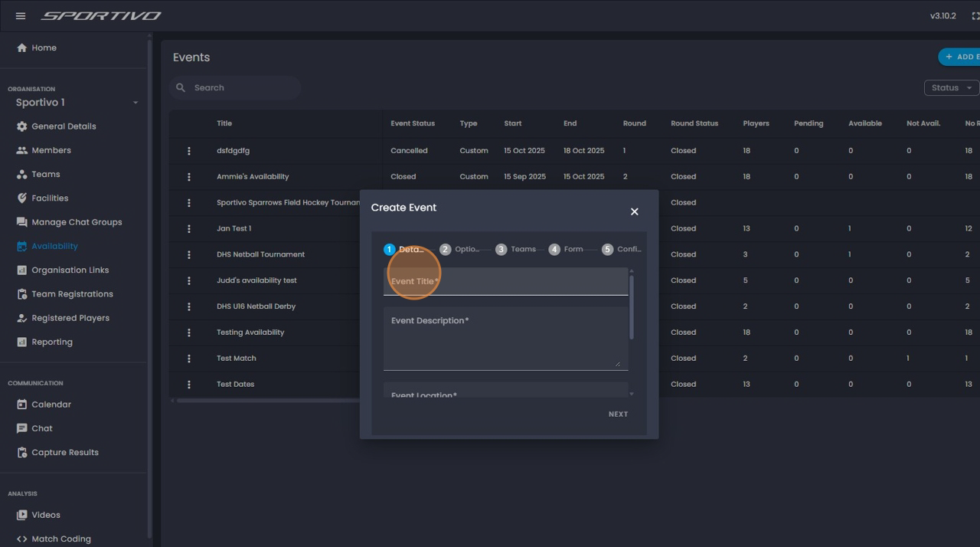The width and height of the screenshot is (980, 547).
Task: Open row menu for Test Dates event
Action: (x=189, y=385)
